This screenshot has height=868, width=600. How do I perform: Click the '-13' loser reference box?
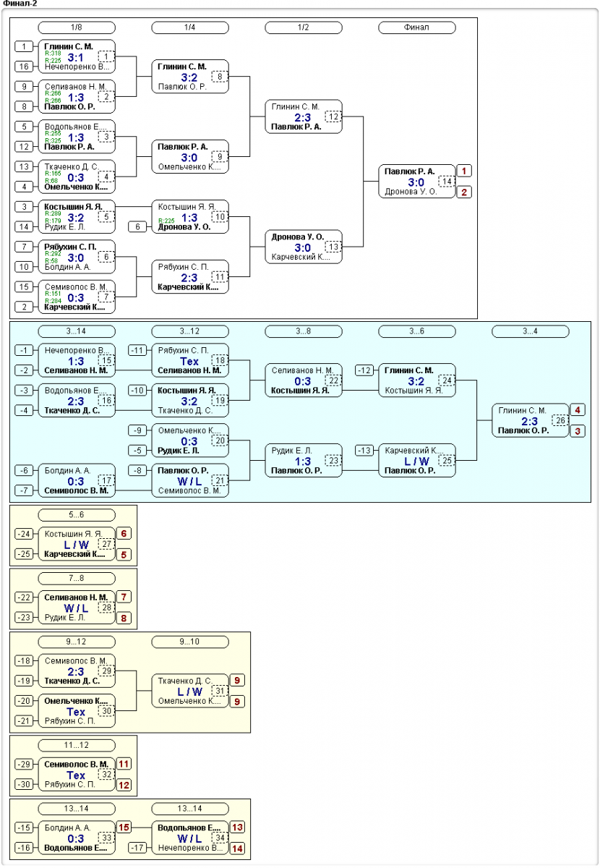pyautogui.click(x=366, y=451)
